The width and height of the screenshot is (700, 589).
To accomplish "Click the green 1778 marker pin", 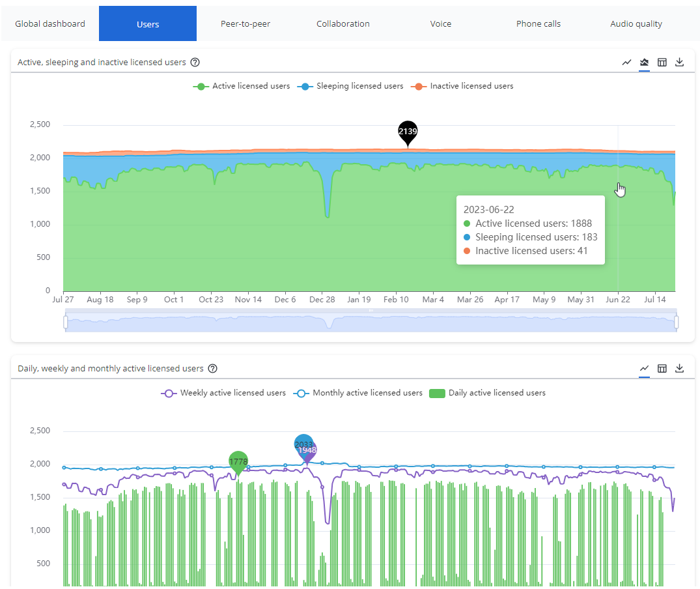I will coord(238,462).
